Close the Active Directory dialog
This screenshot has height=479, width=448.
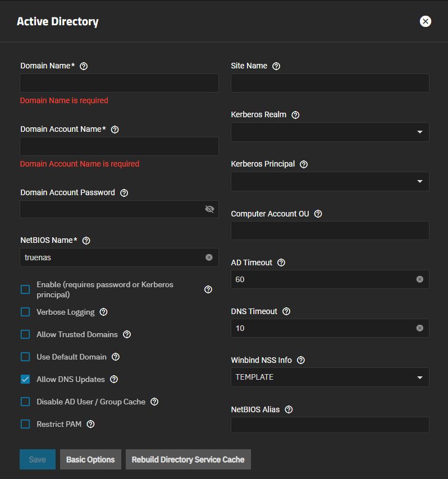tap(426, 21)
